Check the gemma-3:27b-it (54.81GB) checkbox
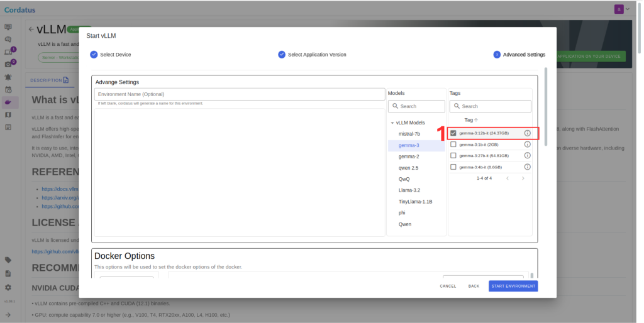Viewport: 644px width, 323px height. tap(453, 156)
